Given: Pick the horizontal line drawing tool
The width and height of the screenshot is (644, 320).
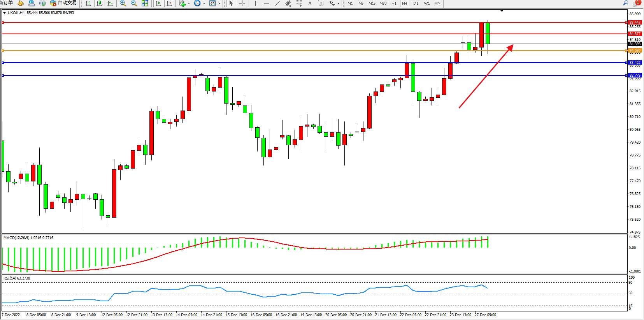Looking at the screenshot, I should point(266,4).
